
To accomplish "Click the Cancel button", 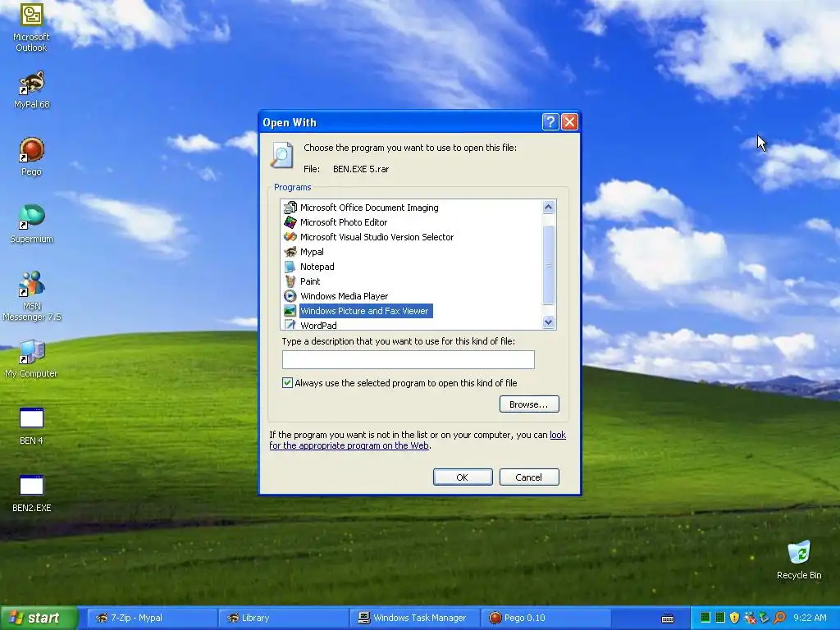I will 529,477.
